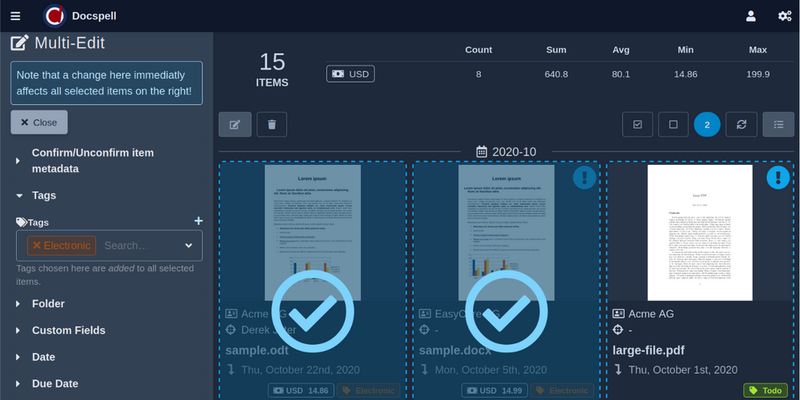The height and width of the screenshot is (400, 800).
Task: Select all items with checked-box icon
Action: 637,124
